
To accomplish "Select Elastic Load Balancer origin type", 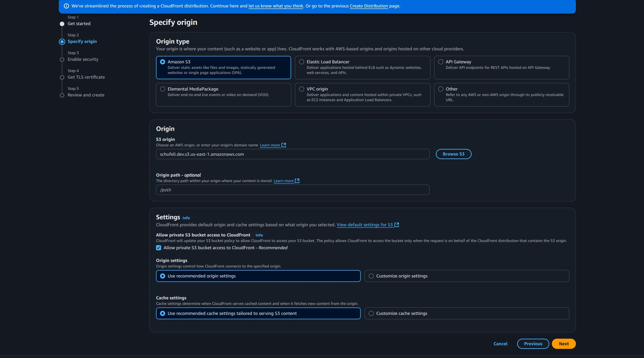I will point(302,62).
